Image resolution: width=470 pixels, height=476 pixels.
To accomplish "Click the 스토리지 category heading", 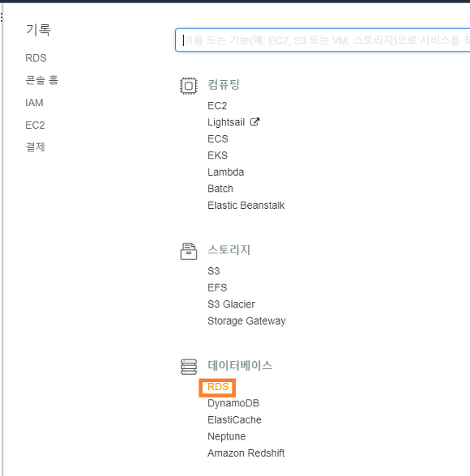I will pos(229,249).
